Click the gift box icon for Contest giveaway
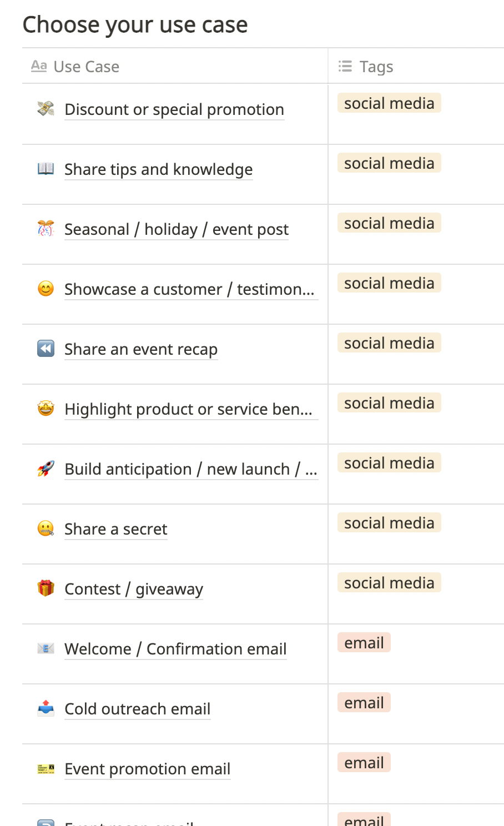The height and width of the screenshot is (826, 504). pyautogui.click(x=46, y=588)
